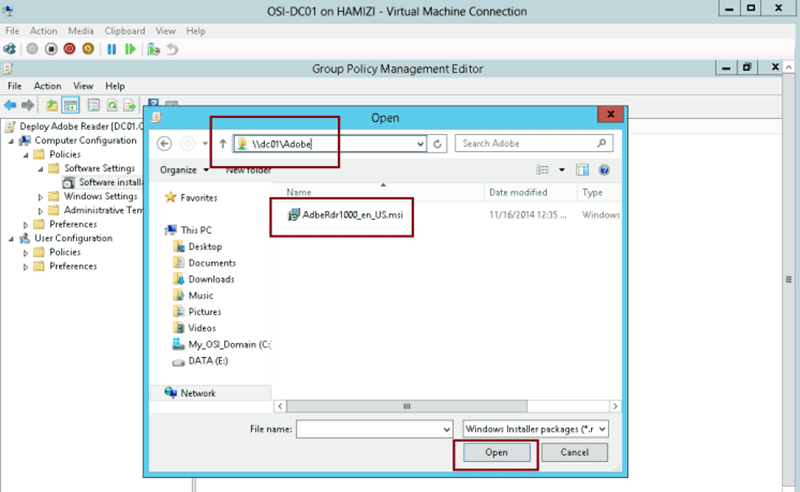800x492 pixels.
Task: Open the Action menu in Group Policy Editor
Action: click(x=47, y=86)
